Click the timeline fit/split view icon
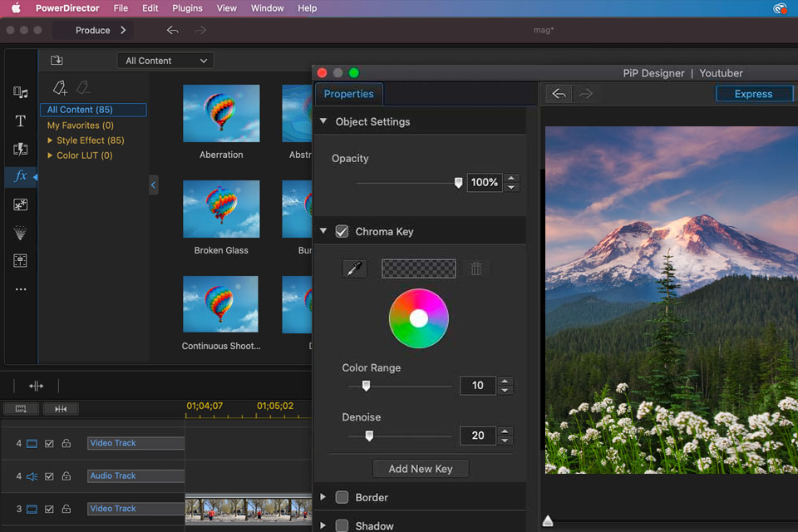 click(36, 386)
